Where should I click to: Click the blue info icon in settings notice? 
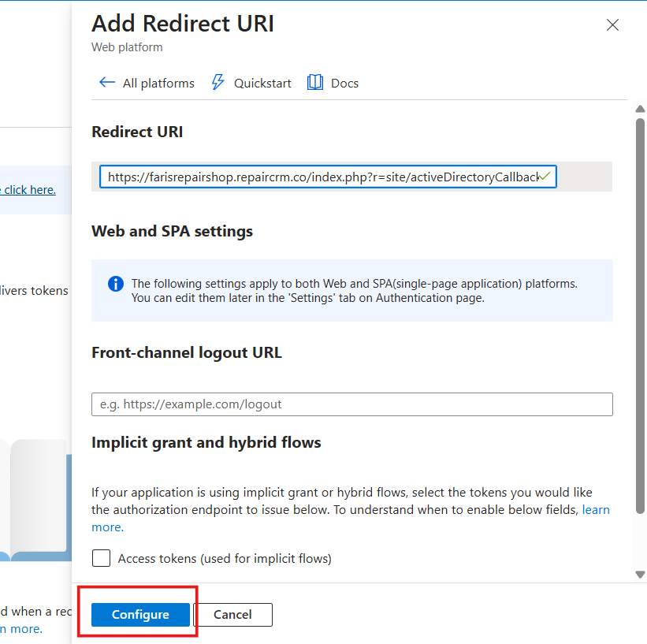[x=116, y=284]
